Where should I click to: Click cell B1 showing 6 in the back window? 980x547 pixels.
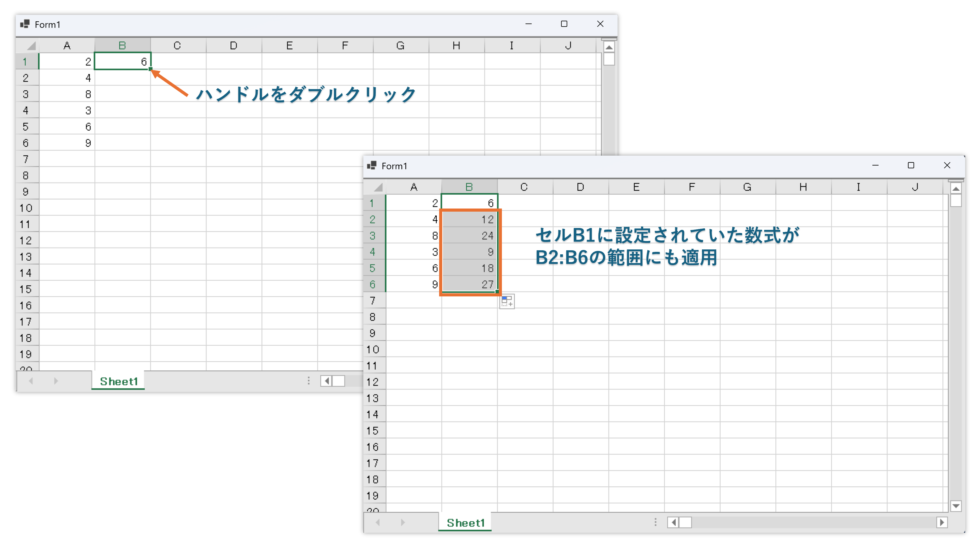pos(122,61)
